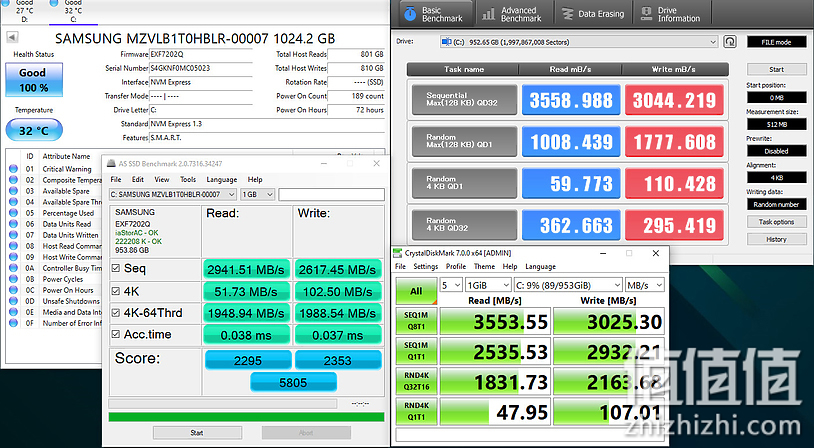Select the C: 32 °C disk tab
Screen dimensions: 814x448
pos(73,11)
